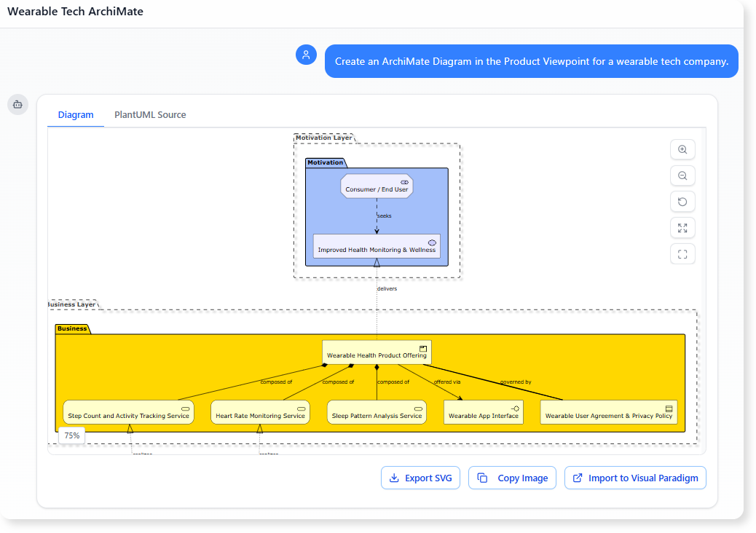Reset the diagram view with the rotate-back icon
The width and height of the screenshot is (756, 533).
point(682,202)
